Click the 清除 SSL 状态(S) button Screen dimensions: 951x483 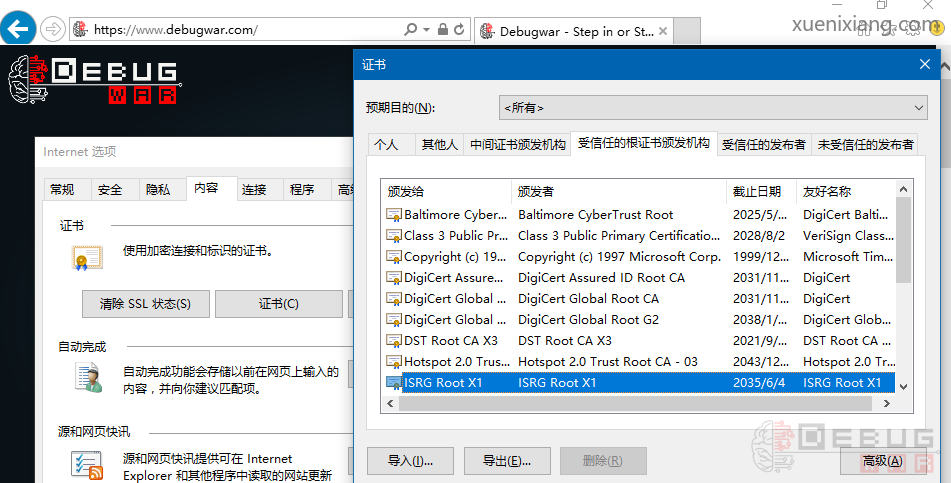[146, 304]
